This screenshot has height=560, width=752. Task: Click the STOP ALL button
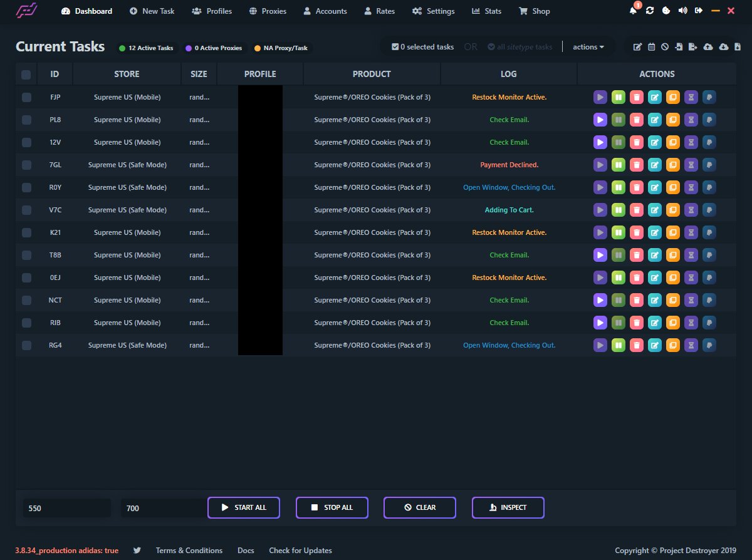(x=332, y=507)
